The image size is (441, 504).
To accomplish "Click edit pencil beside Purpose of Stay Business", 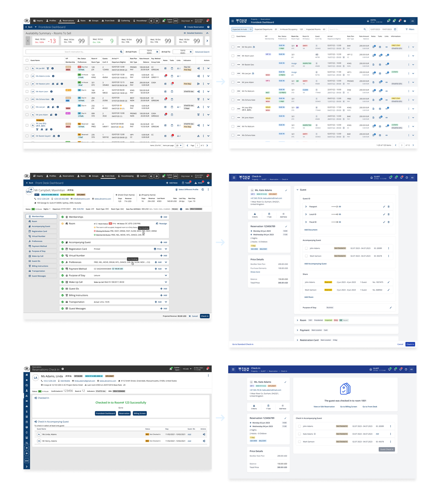I will (391, 308).
